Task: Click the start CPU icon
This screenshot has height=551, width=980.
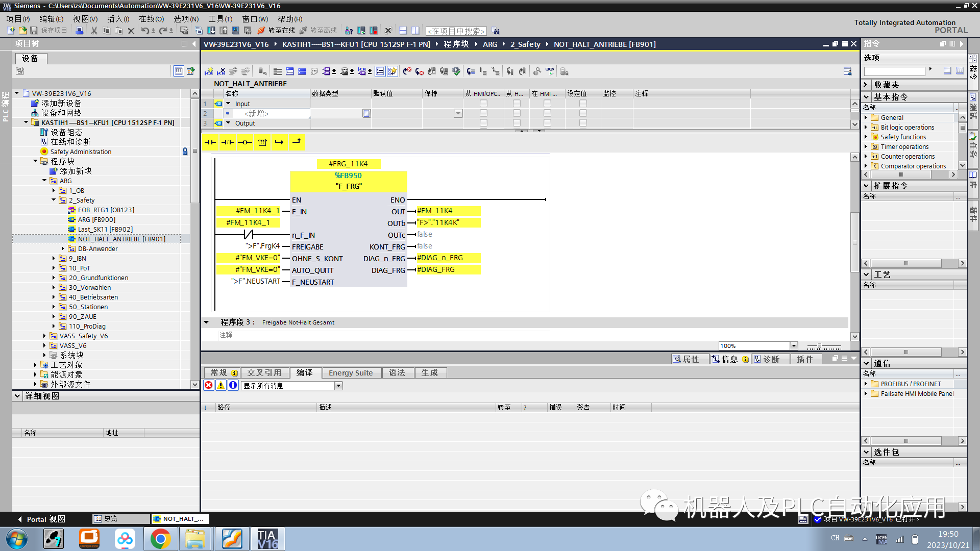Action: tap(361, 31)
